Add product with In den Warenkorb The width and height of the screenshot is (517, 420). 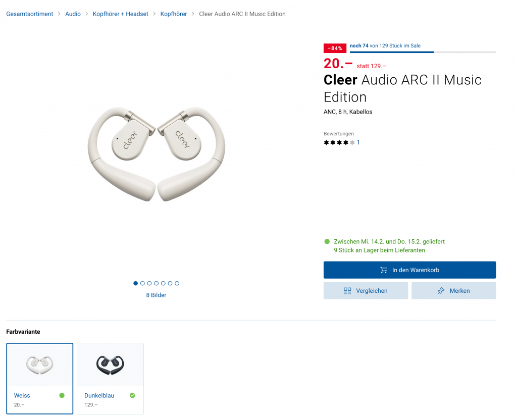pos(409,270)
